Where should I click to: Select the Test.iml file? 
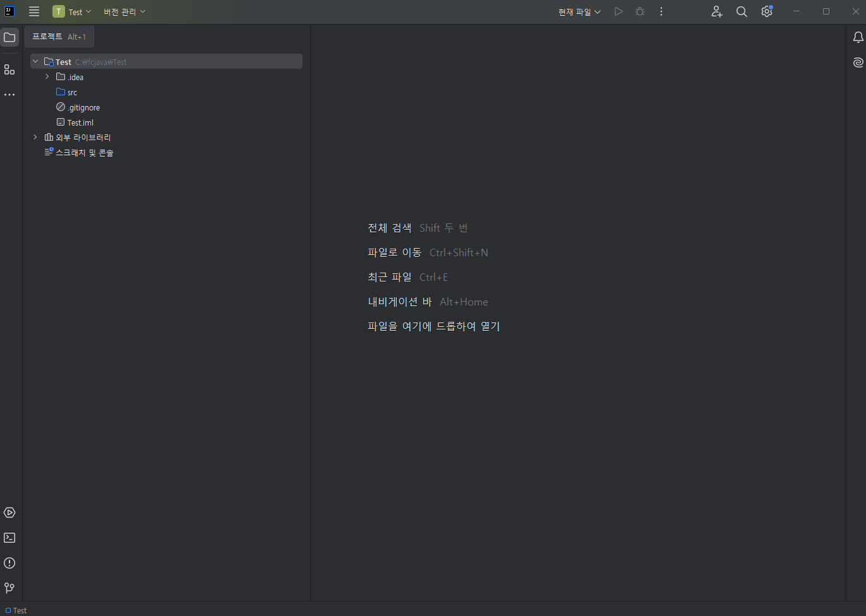click(x=166, y=122)
